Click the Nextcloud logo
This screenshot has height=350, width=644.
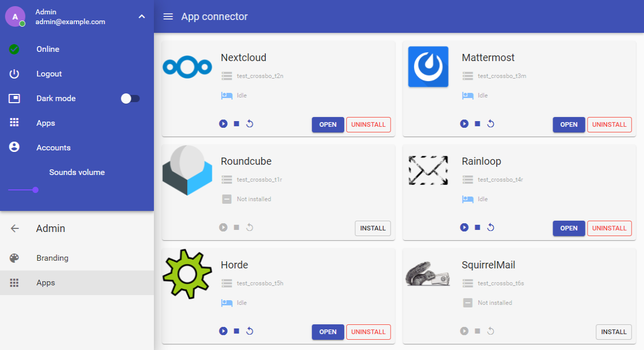click(x=187, y=67)
